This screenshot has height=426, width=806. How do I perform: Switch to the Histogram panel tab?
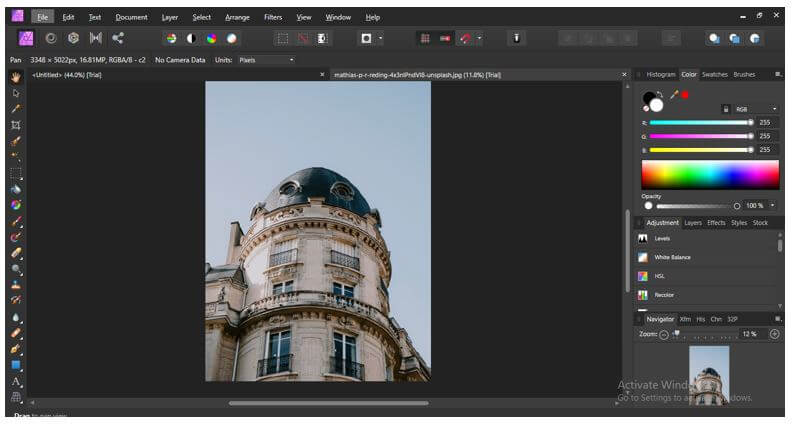pyautogui.click(x=661, y=75)
